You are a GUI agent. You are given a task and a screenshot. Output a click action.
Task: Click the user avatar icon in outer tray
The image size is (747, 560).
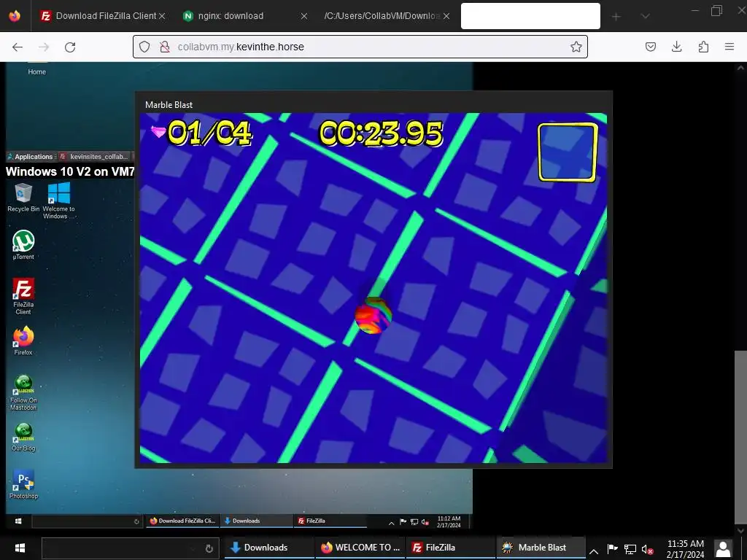coord(723,548)
